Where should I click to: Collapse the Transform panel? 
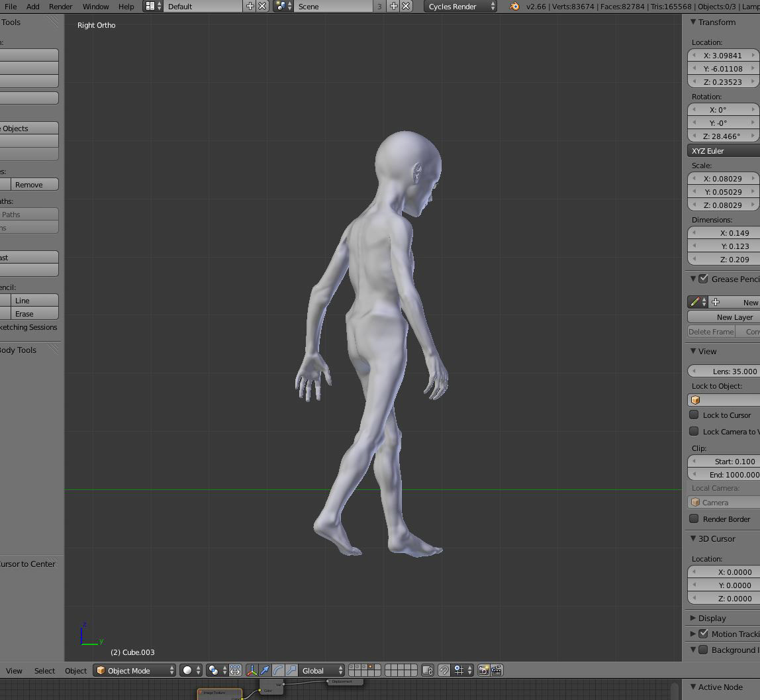click(x=693, y=22)
